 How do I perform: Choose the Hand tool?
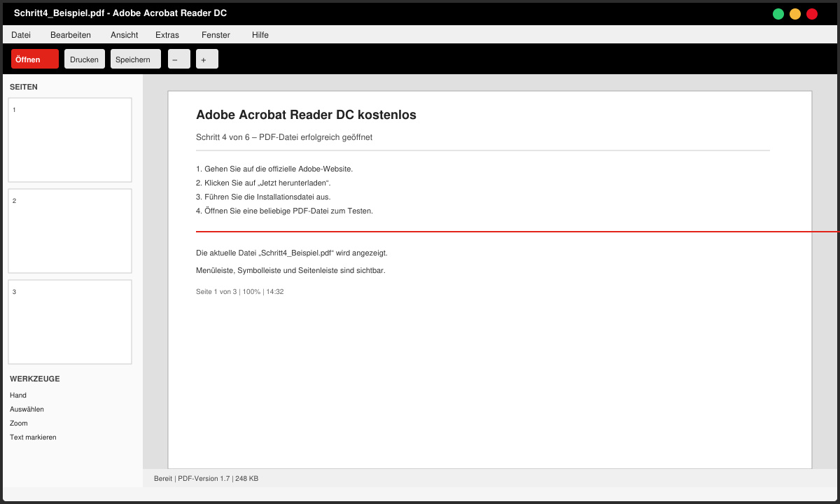pos(18,395)
